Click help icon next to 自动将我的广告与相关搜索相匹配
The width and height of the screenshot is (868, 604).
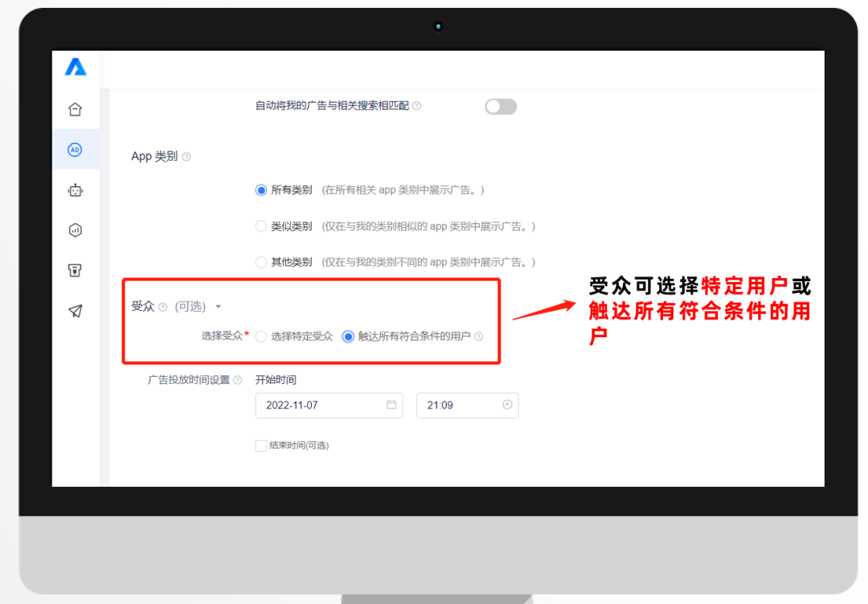(x=417, y=106)
